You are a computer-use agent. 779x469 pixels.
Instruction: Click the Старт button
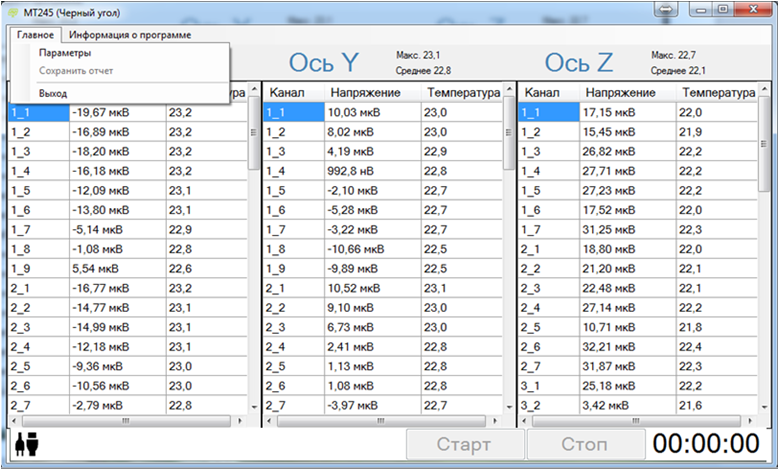click(465, 444)
